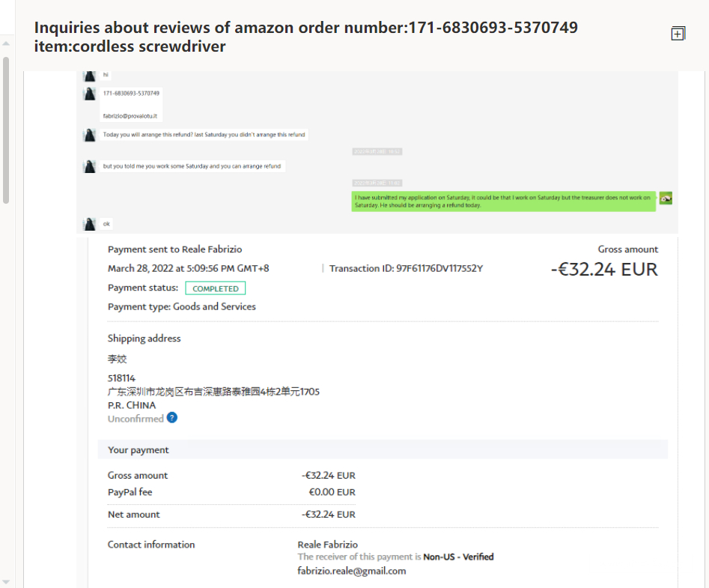
Task: Click the green reply message bubble
Action: tap(504, 201)
